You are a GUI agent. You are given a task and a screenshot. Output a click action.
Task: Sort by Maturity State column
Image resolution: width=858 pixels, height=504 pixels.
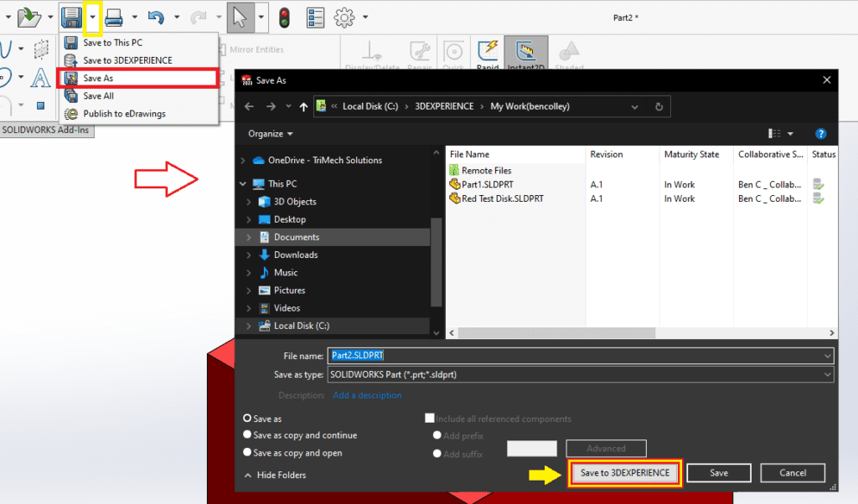691,155
